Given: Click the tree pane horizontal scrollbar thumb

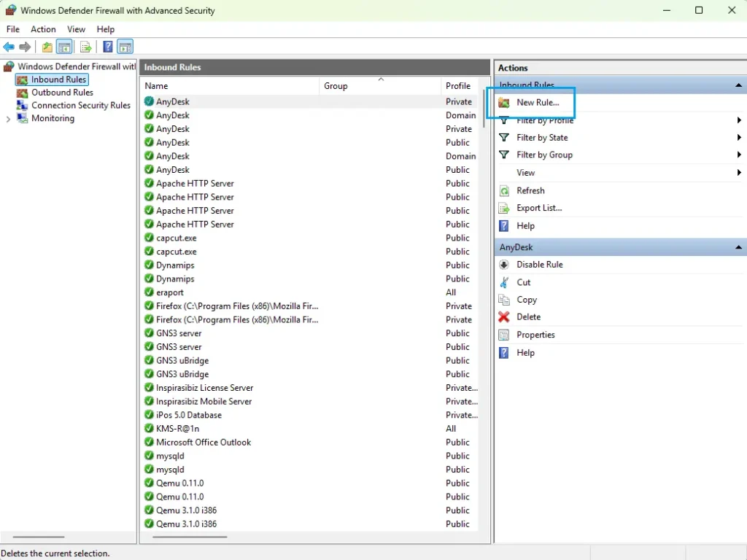Looking at the screenshot, I should point(39,537).
